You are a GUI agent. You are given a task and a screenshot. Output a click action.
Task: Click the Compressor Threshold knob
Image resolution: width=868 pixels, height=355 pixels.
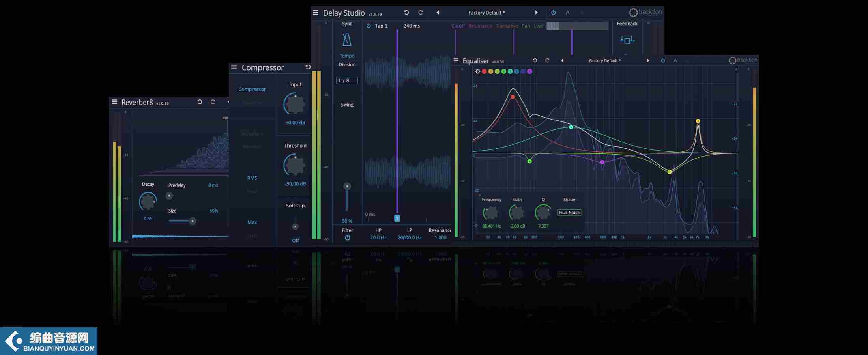tap(295, 165)
